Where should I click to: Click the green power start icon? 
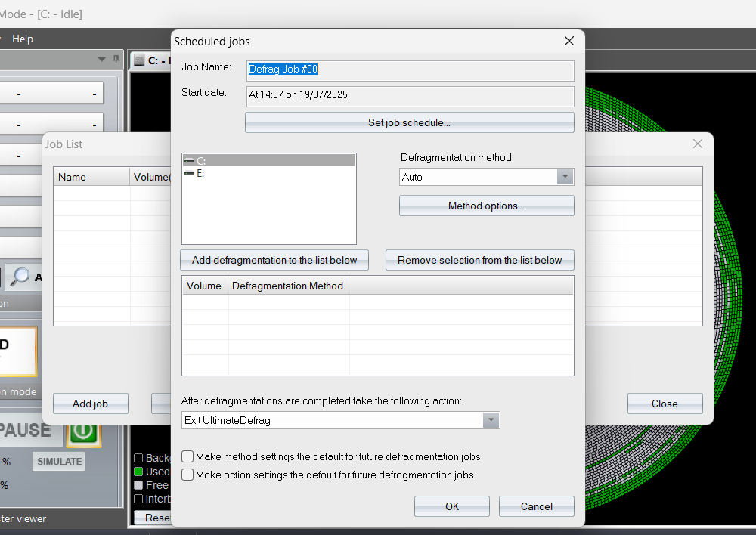click(83, 431)
